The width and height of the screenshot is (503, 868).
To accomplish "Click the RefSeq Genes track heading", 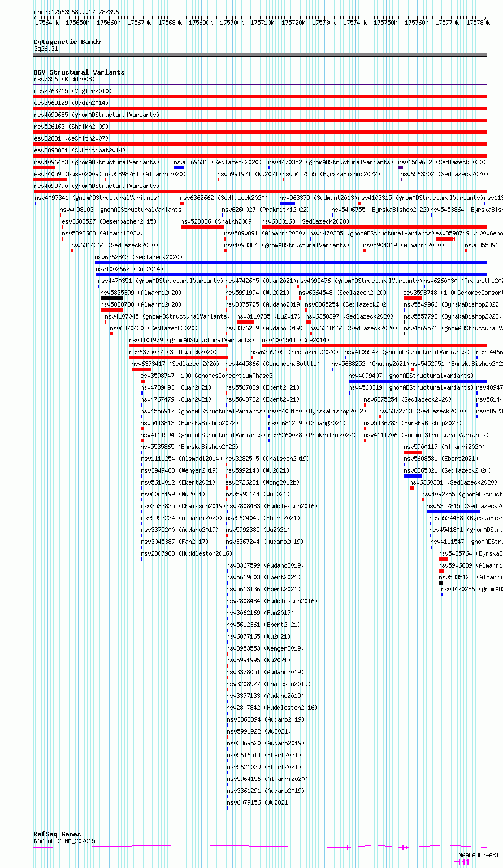I will tap(57, 834).
